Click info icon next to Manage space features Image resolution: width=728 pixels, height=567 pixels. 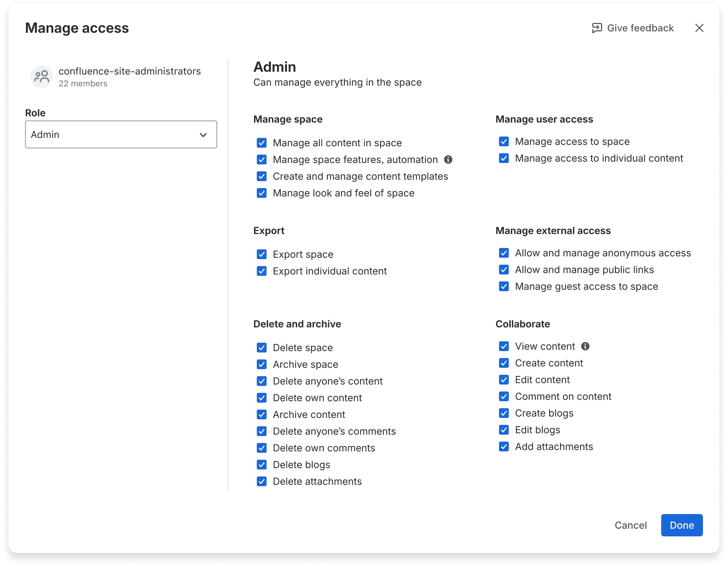coord(448,160)
